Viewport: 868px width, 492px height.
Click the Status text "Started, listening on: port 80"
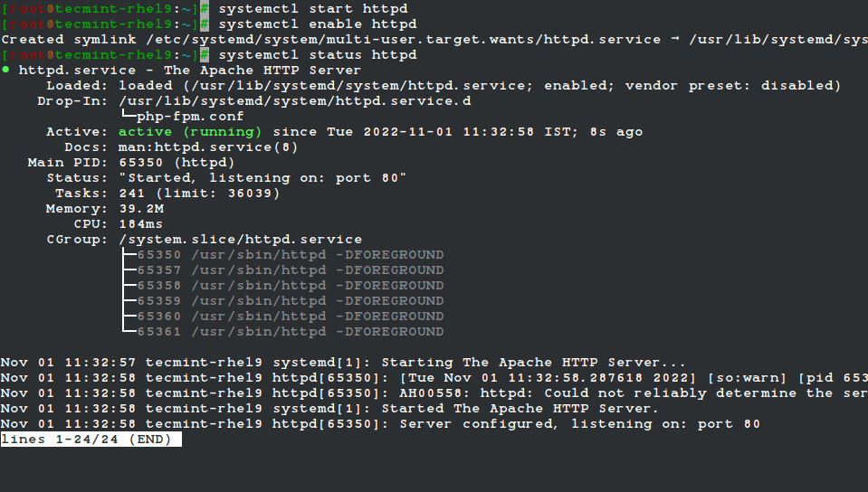(262, 178)
